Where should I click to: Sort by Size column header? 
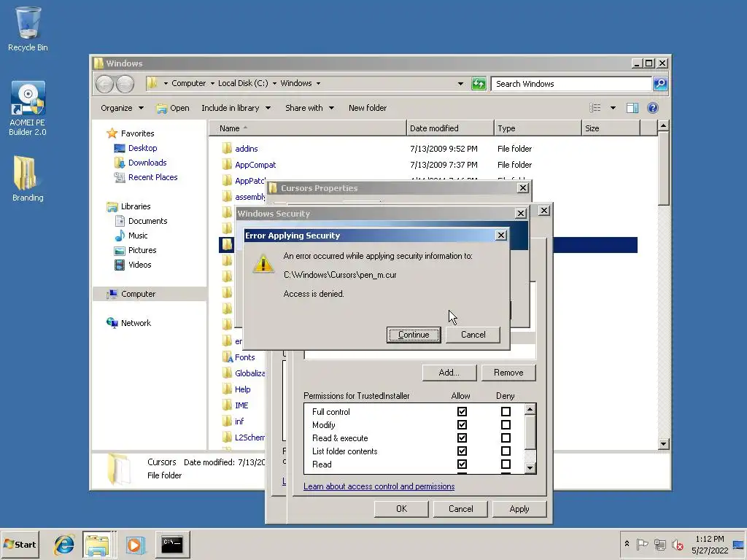[611, 128]
